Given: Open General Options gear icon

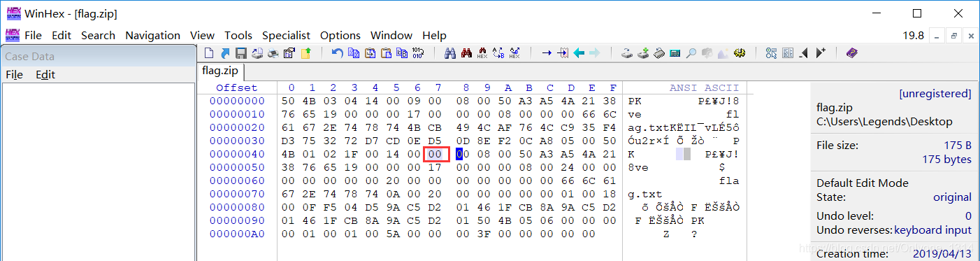Looking at the screenshot, I should (739, 52).
